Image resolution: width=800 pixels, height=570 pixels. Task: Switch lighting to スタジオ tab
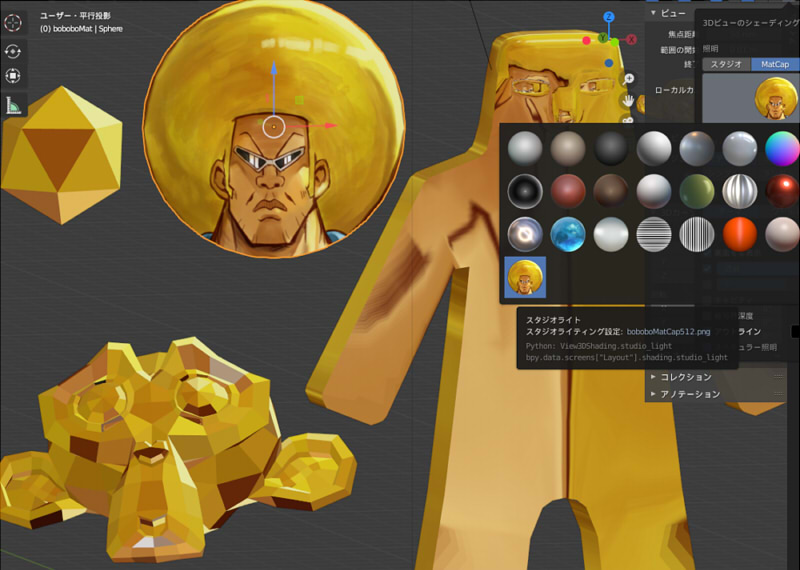click(727, 64)
